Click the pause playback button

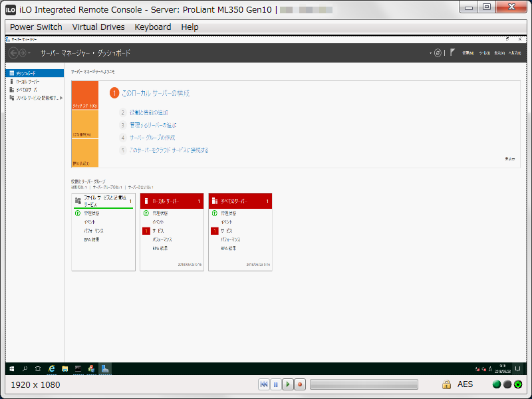click(x=276, y=384)
